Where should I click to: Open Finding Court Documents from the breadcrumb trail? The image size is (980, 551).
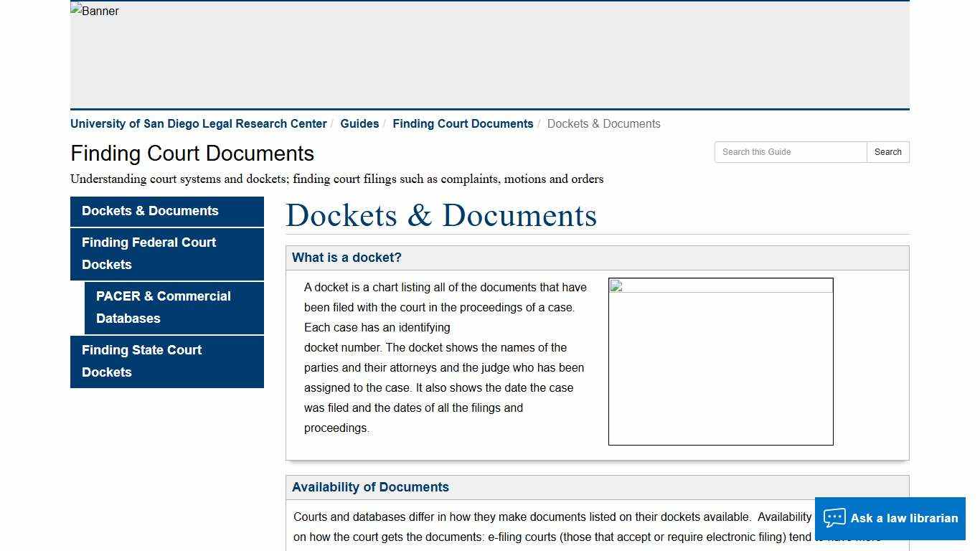pyautogui.click(x=463, y=123)
